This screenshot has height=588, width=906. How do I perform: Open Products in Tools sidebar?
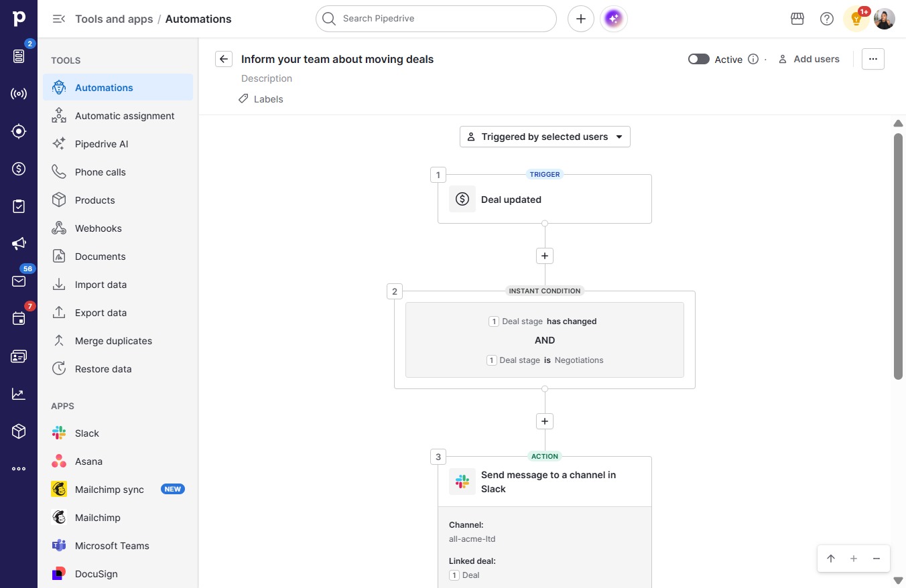coord(118,200)
